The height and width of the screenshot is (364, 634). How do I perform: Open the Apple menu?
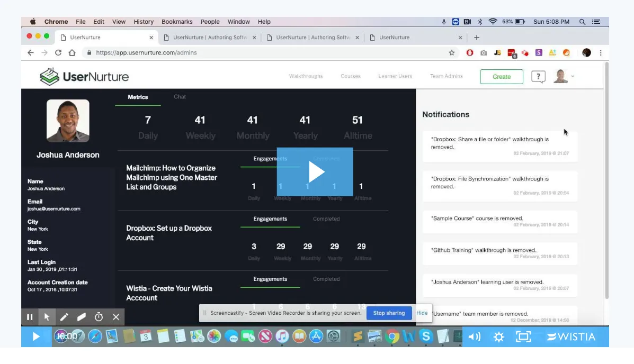click(x=33, y=22)
